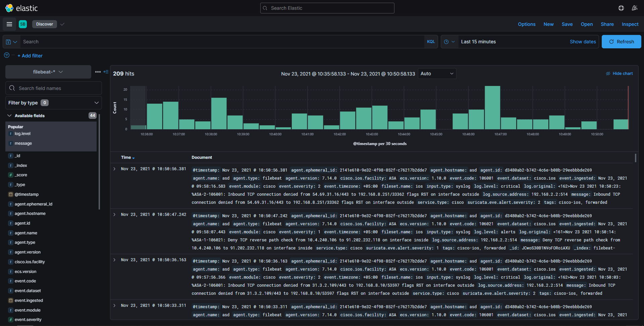Click the Elastic logo
This screenshot has width=644, height=326.
click(21, 8)
